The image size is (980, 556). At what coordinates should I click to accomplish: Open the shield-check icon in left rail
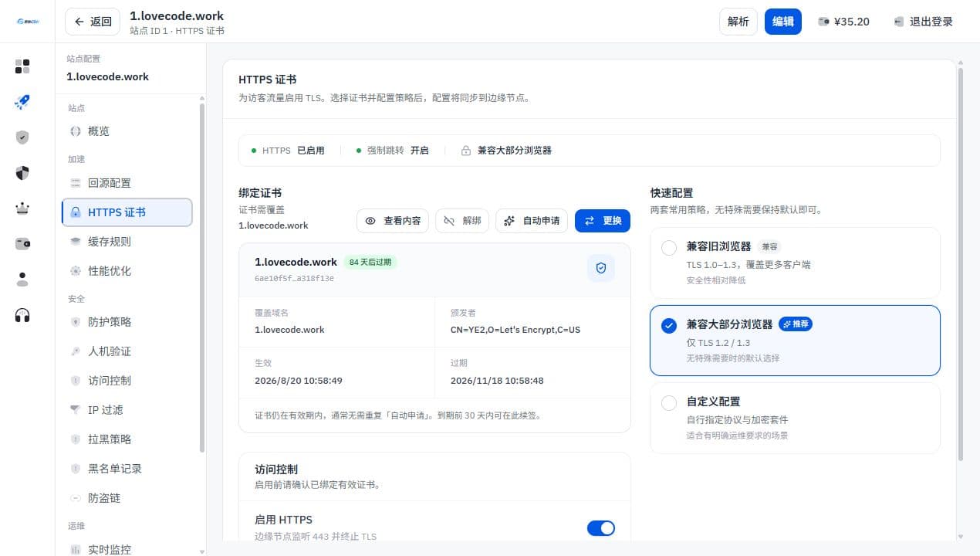22,137
